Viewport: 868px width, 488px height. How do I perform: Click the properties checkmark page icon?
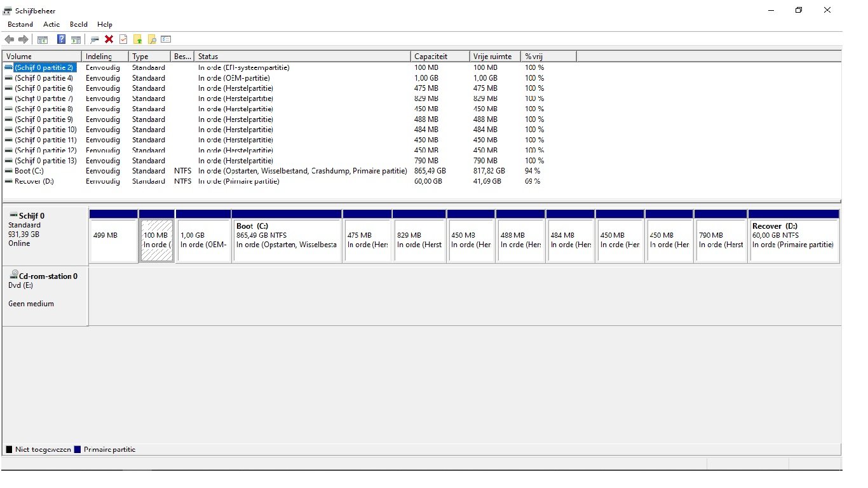pos(123,39)
